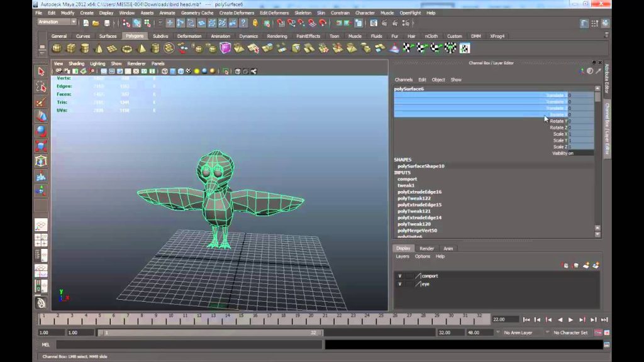Create a polygon plane from the shelf

click(112, 48)
